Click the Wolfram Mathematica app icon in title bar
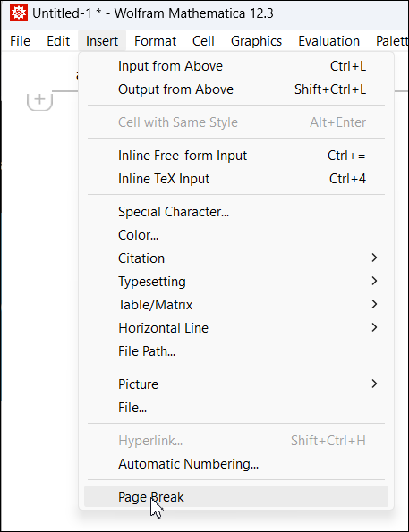 coord(19,13)
